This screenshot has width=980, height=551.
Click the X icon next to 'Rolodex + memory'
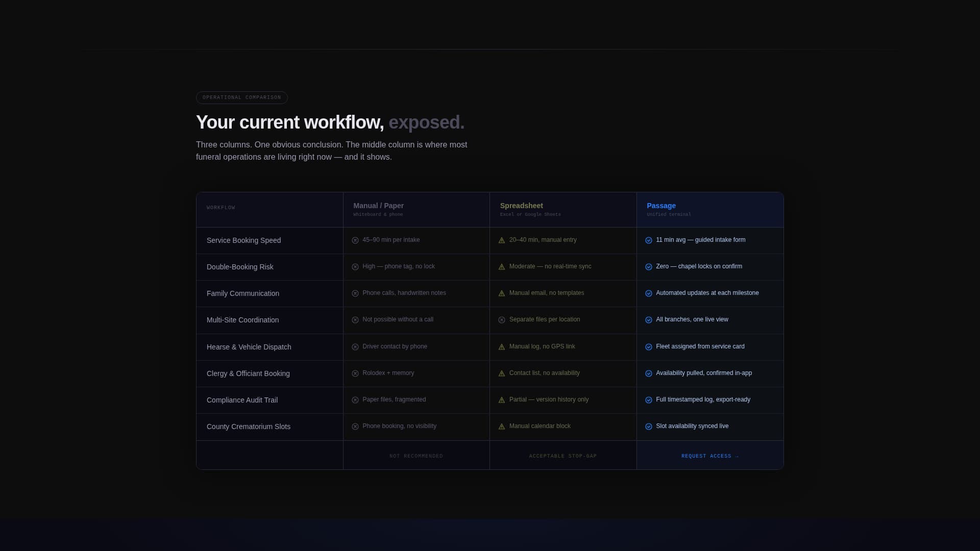point(355,373)
